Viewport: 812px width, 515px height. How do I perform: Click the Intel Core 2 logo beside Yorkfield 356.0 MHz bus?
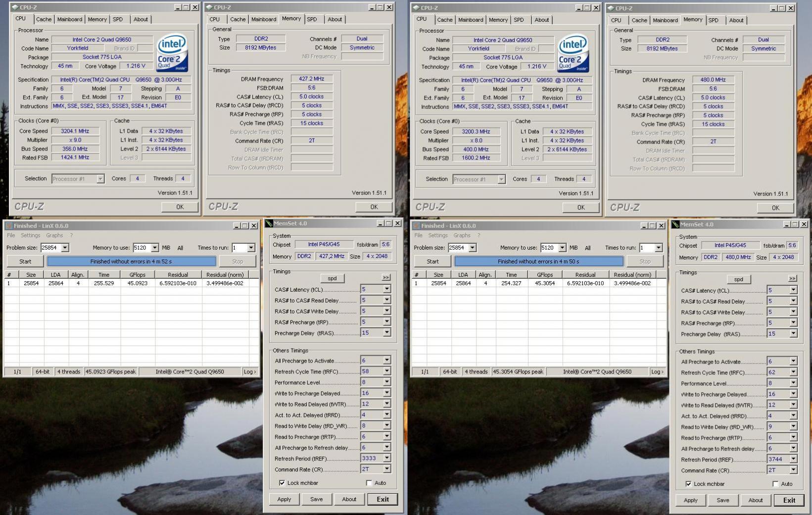[x=172, y=52]
